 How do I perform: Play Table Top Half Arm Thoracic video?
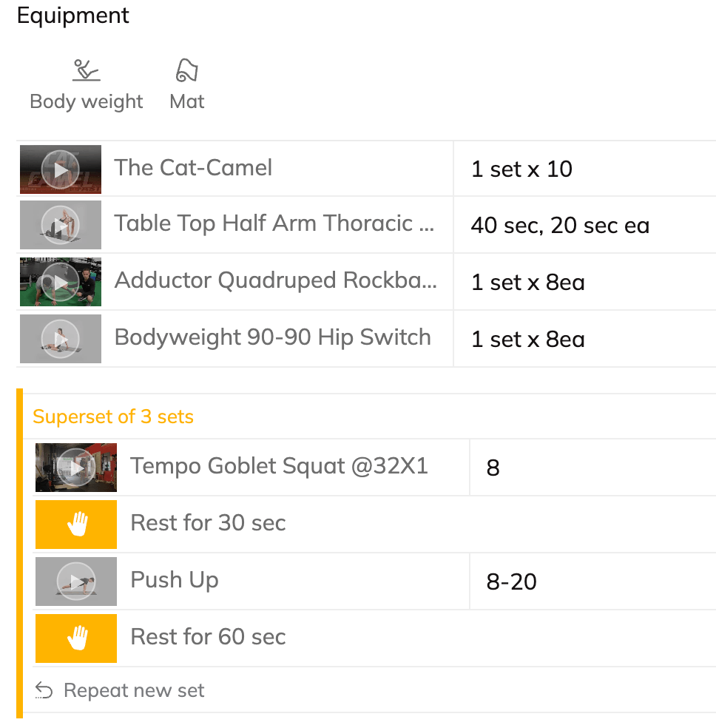click(x=61, y=225)
